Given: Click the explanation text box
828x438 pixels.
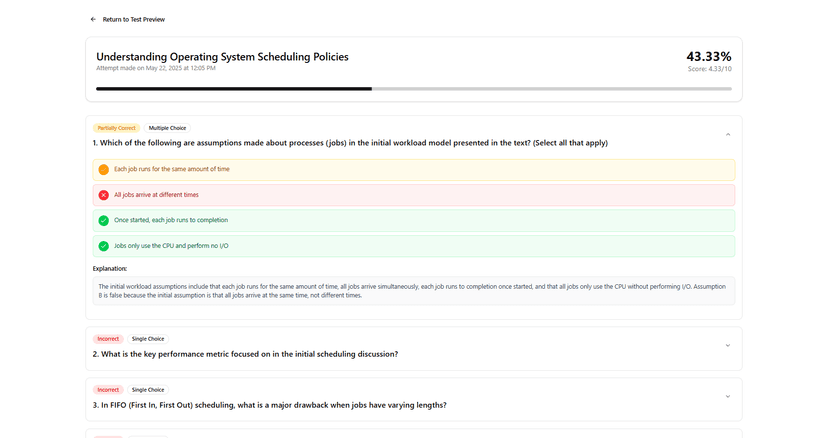Looking at the screenshot, I should pos(413,291).
